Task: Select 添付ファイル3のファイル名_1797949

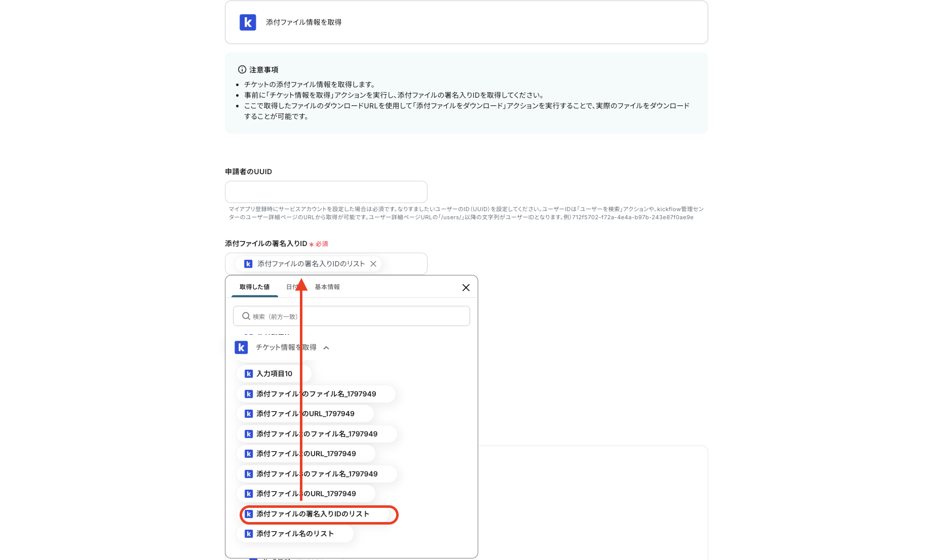Action: pyautogui.click(x=317, y=474)
